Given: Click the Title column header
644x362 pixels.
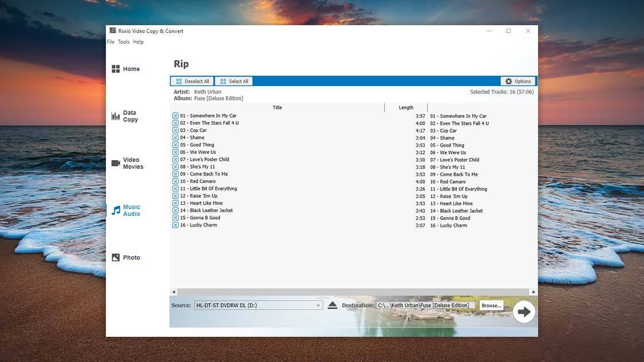Looking at the screenshot, I should [x=277, y=108].
